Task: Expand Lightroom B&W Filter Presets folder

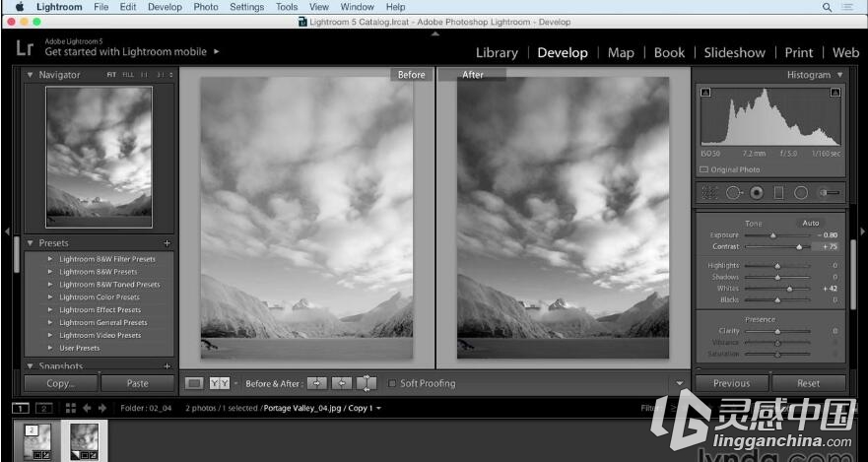Action: pos(50,259)
